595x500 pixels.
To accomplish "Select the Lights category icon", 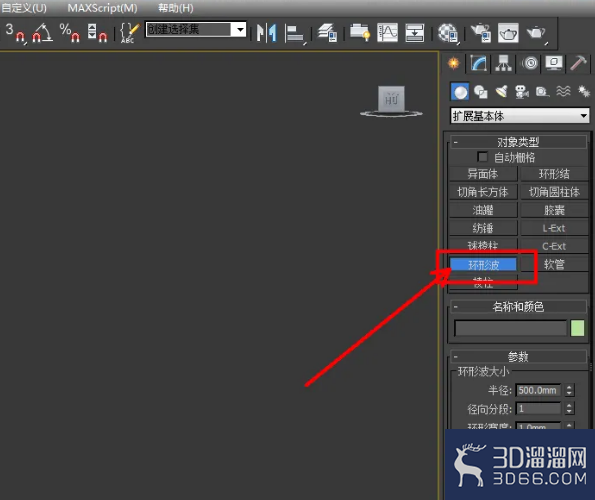I will (x=501, y=92).
